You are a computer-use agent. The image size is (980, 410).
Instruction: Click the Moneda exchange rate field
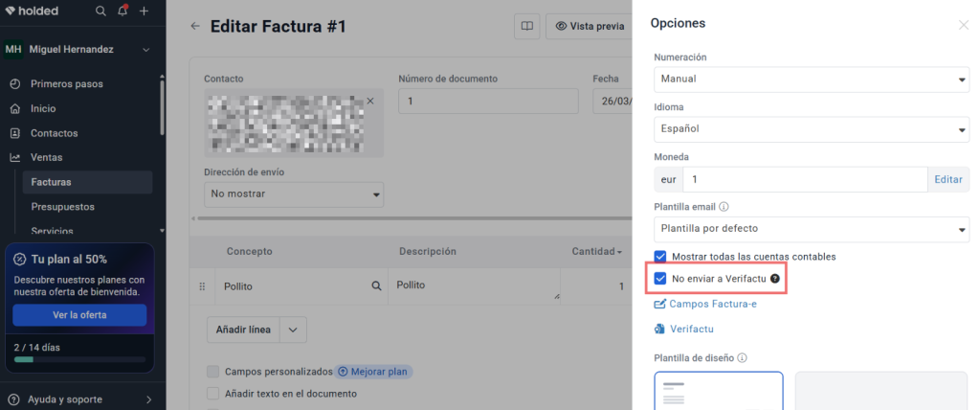(805, 179)
